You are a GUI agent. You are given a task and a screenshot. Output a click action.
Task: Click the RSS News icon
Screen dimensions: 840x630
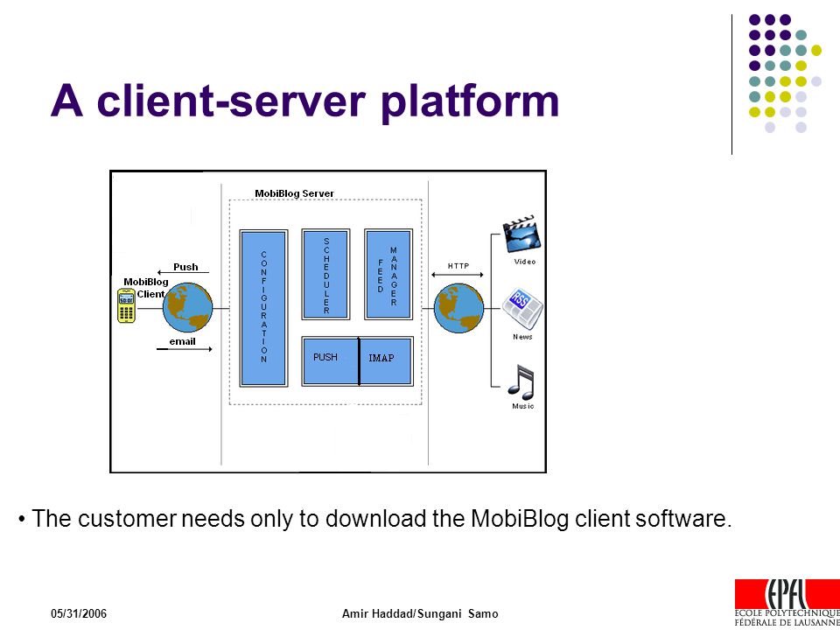click(522, 307)
